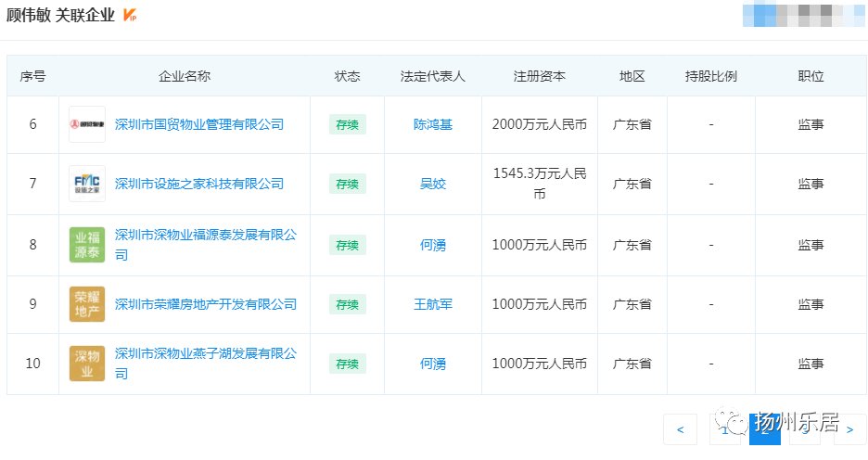View legal representative 何湧 in row 10
868x460 pixels.
(x=433, y=364)
